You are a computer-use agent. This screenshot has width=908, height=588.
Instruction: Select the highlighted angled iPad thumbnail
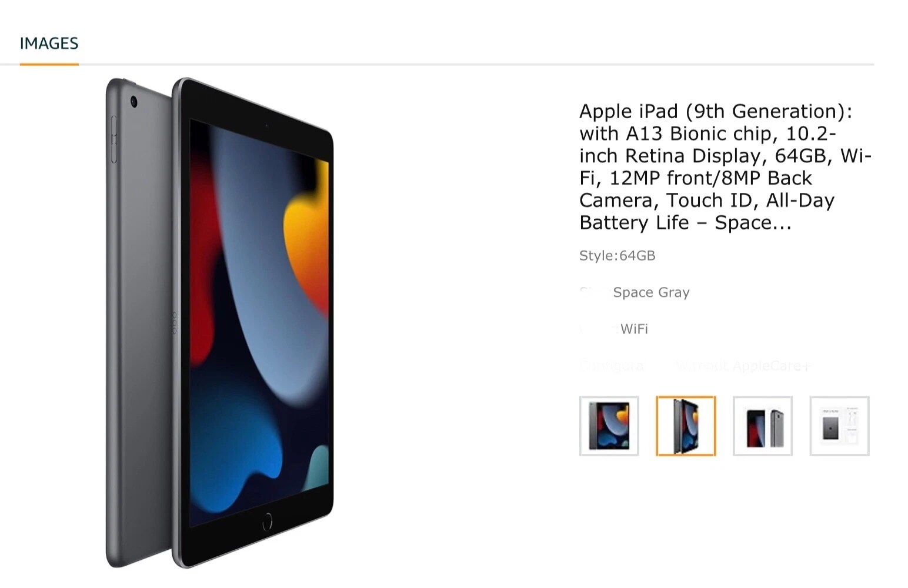point(686,426)
